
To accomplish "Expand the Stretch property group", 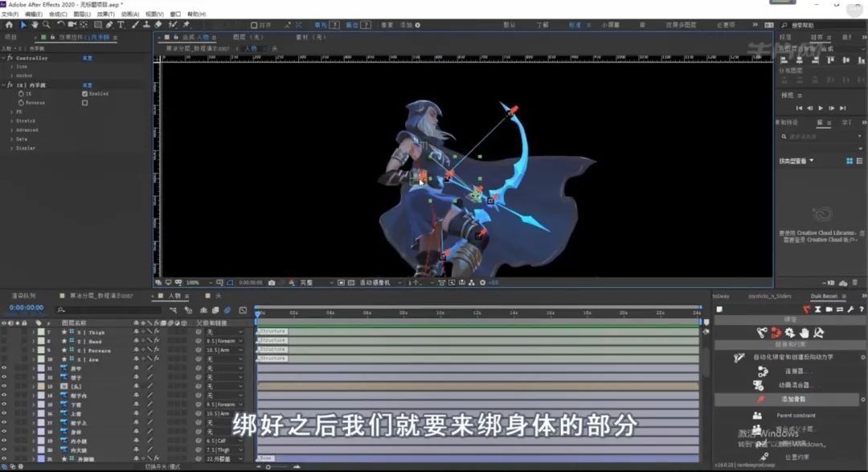I will 11,121.
